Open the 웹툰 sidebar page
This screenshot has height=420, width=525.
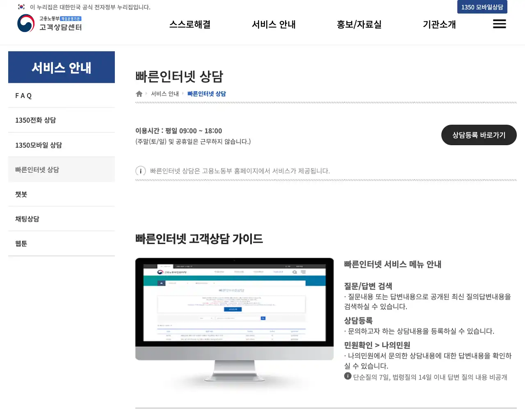[x=21, y=243]
